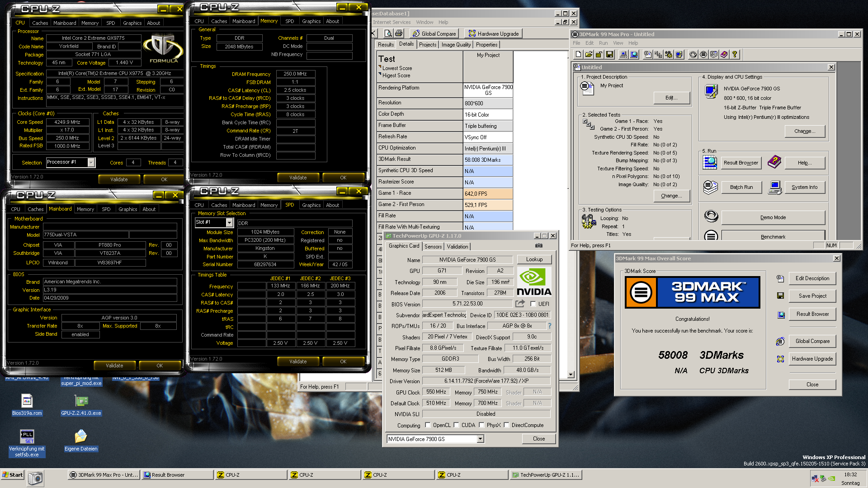Click the Benchmark striped-circle icon in 3DMark toolbar
Viewport: 868px width, 488px height.
(703, 55)
